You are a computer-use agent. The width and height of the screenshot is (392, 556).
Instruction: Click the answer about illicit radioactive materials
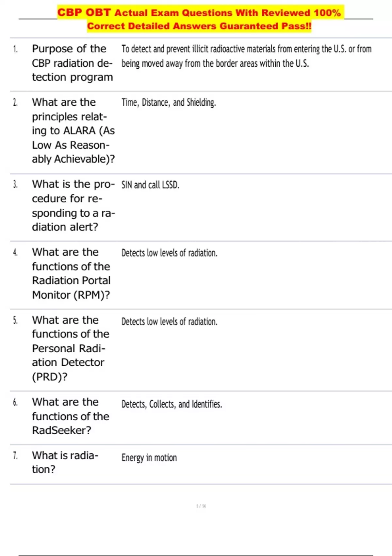point(246,56)
